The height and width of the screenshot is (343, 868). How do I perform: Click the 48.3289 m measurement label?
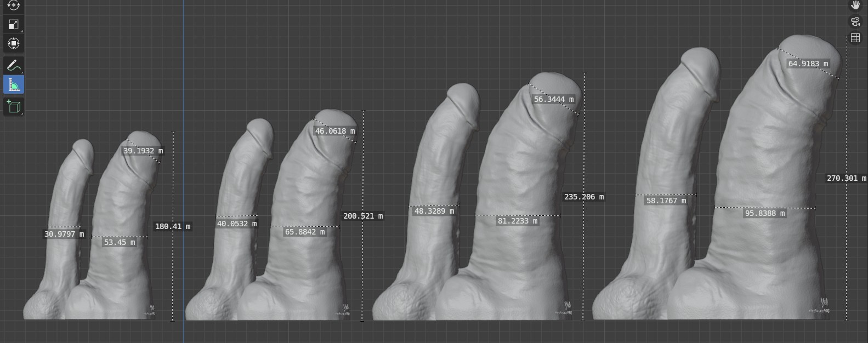tap(434, 211)
